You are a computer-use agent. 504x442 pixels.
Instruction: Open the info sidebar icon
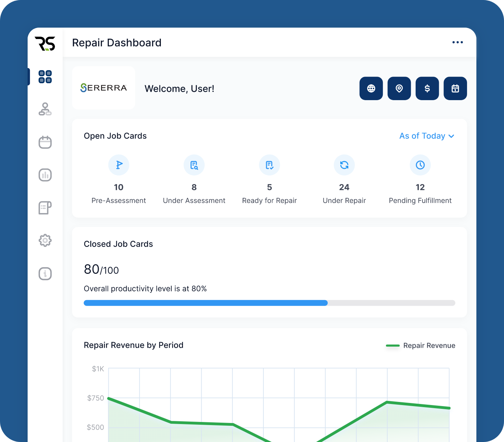click(x=45, y=274)
